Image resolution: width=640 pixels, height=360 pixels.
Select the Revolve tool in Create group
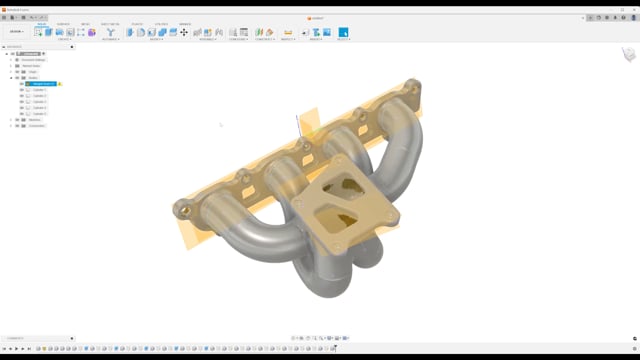click(x=60, y=32)
